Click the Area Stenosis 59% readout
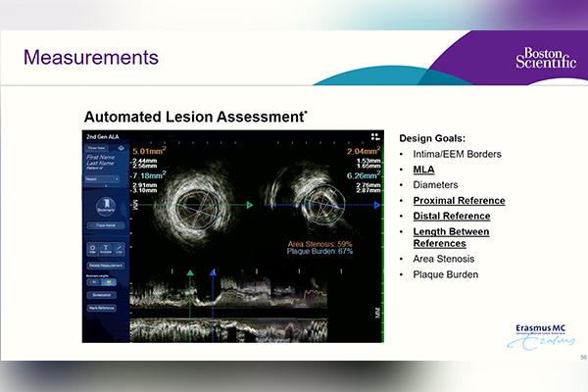 pos(320,242)
